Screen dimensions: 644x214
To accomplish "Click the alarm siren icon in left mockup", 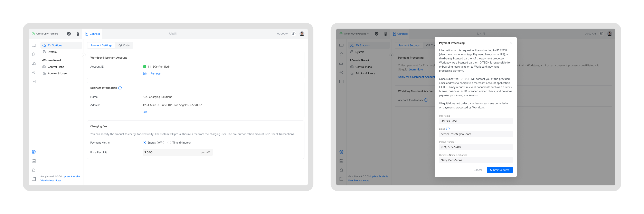I will click(34, 170).
